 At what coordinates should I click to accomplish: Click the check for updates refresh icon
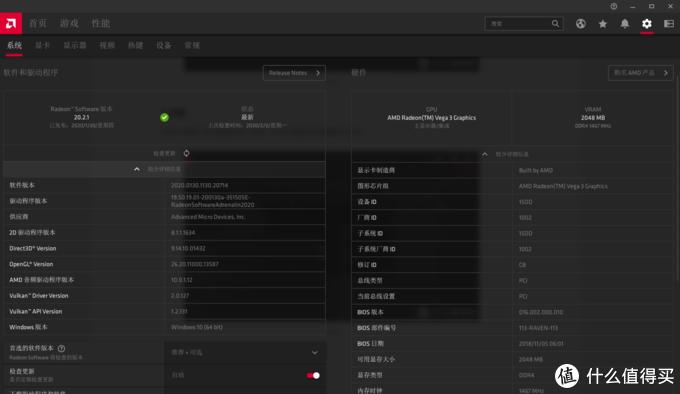(x=186, y=153)
